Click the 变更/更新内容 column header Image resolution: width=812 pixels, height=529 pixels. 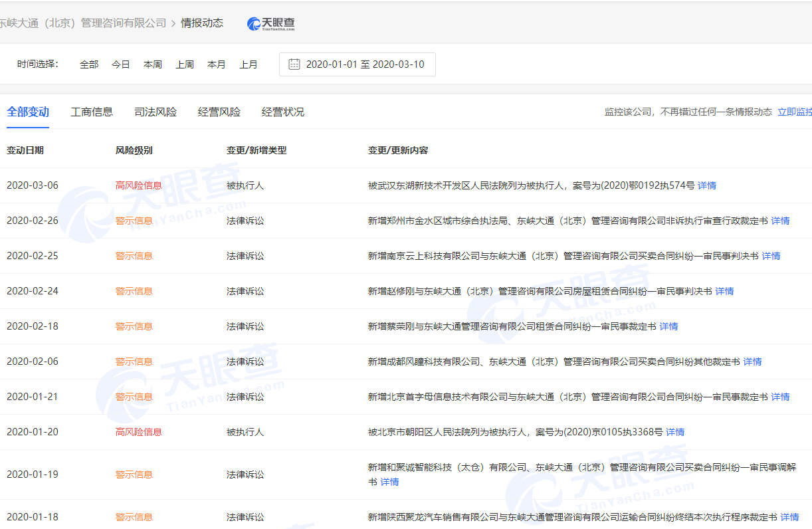(398, 150)
